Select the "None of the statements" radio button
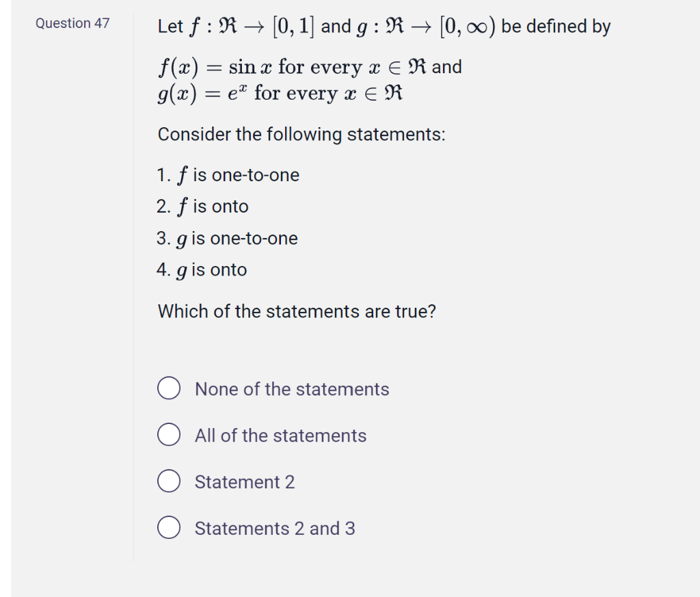700x597 pixels. click(x=169, y=388)
